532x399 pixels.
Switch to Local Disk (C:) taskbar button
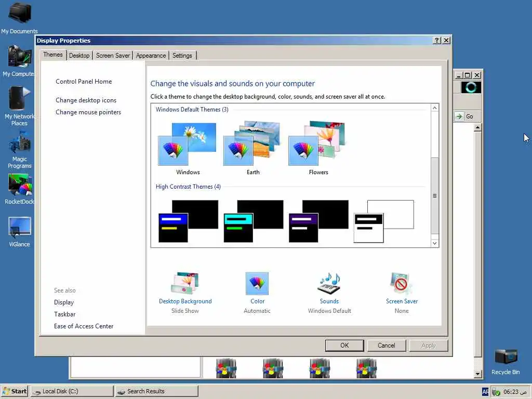tap(72, 391)
